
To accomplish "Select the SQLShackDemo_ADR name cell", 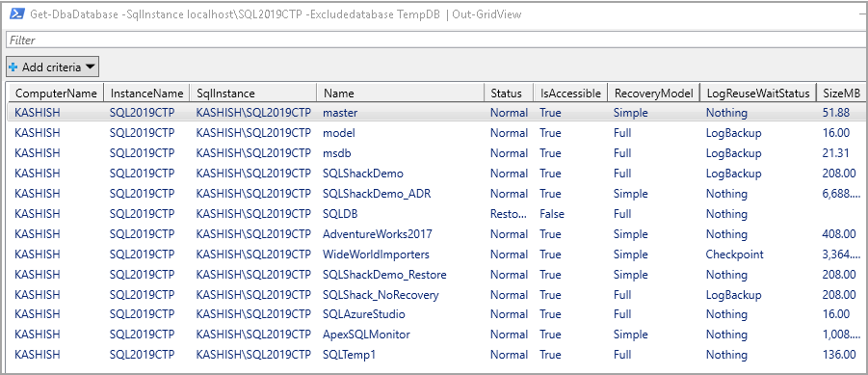I will click(377, 194).
